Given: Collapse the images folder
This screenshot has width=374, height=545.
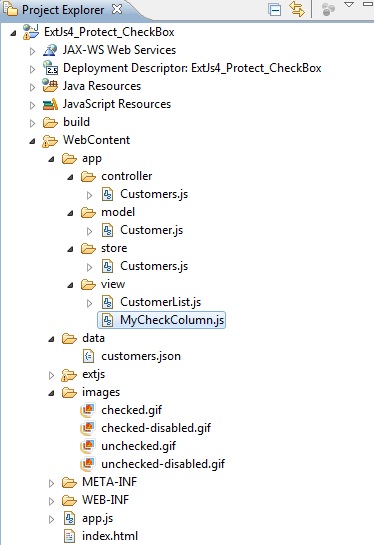Looking at the screenshot, I should [x=51, y=393].
